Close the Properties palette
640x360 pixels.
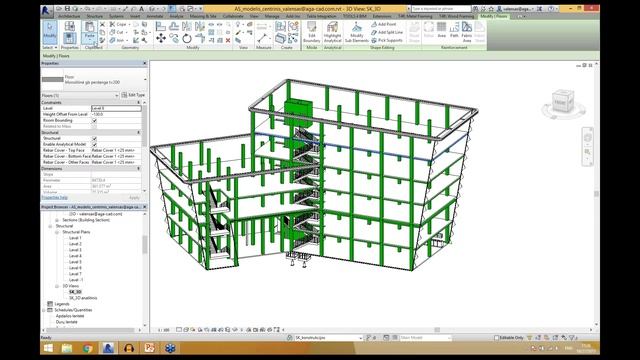(144, 64)
